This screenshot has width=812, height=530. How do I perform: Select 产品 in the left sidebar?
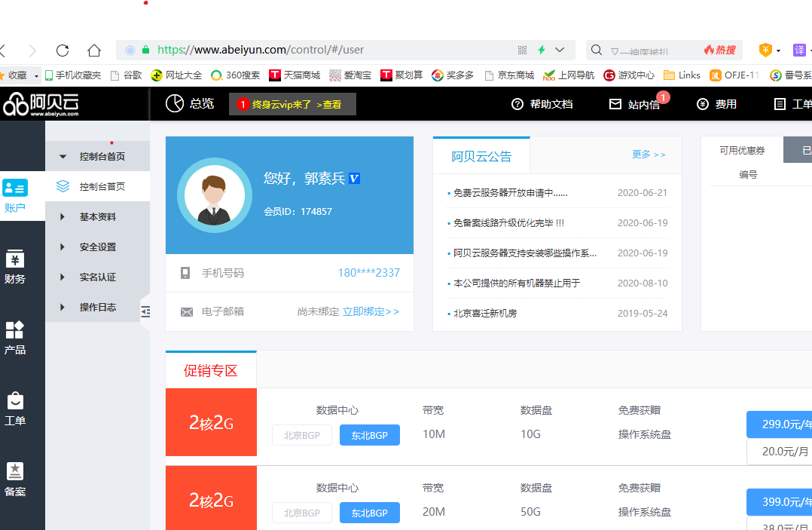tap(15, 339)
